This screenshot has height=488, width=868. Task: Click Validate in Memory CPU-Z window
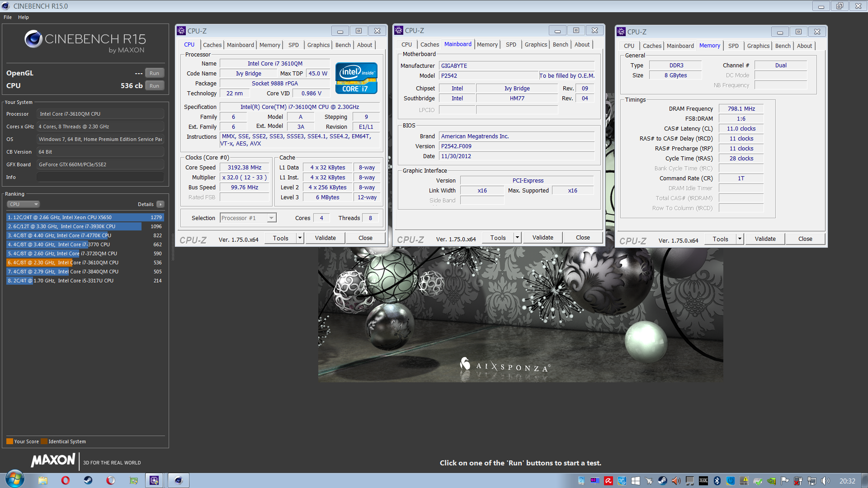[x=765, y=239]
